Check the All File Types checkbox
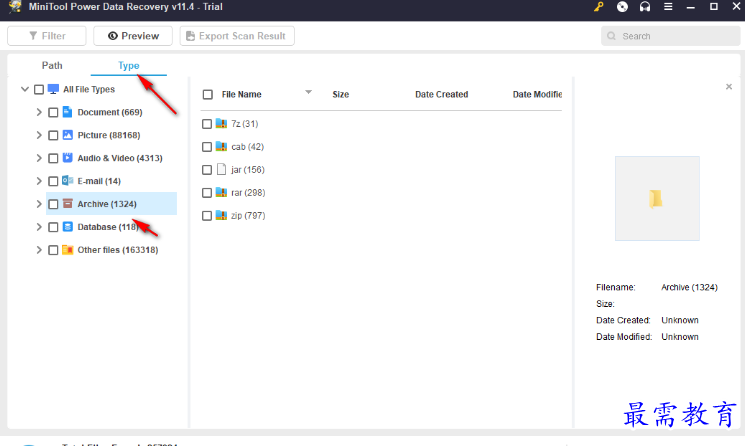Image resolution: width=745 pixels, height=446 pixels. pos(39,89)
